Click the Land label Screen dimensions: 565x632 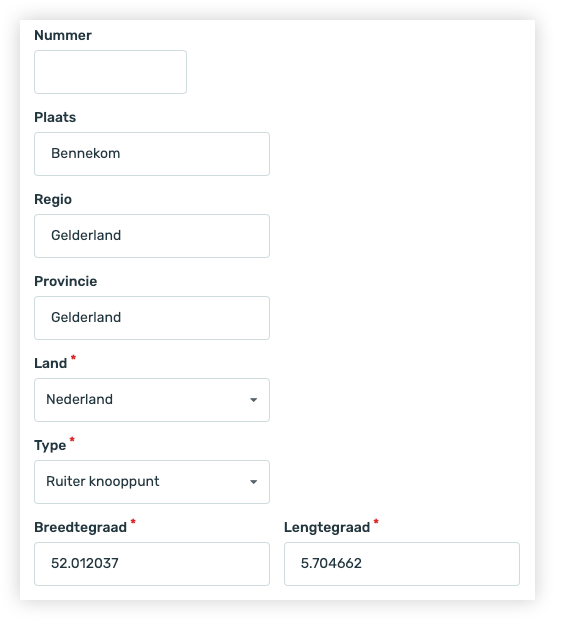coord(51,363)
